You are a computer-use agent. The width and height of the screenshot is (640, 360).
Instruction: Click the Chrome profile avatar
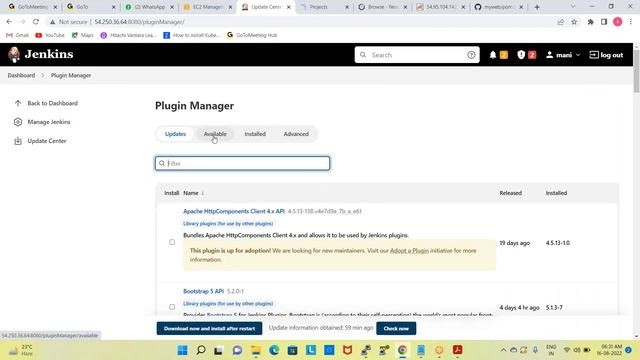(x=618, y=22)
